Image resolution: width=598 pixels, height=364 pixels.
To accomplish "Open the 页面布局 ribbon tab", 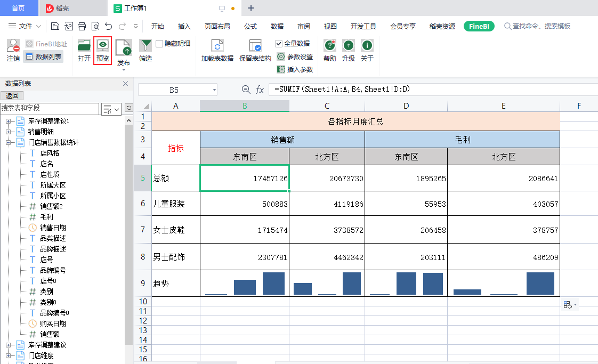I will [x=217, y=26].
